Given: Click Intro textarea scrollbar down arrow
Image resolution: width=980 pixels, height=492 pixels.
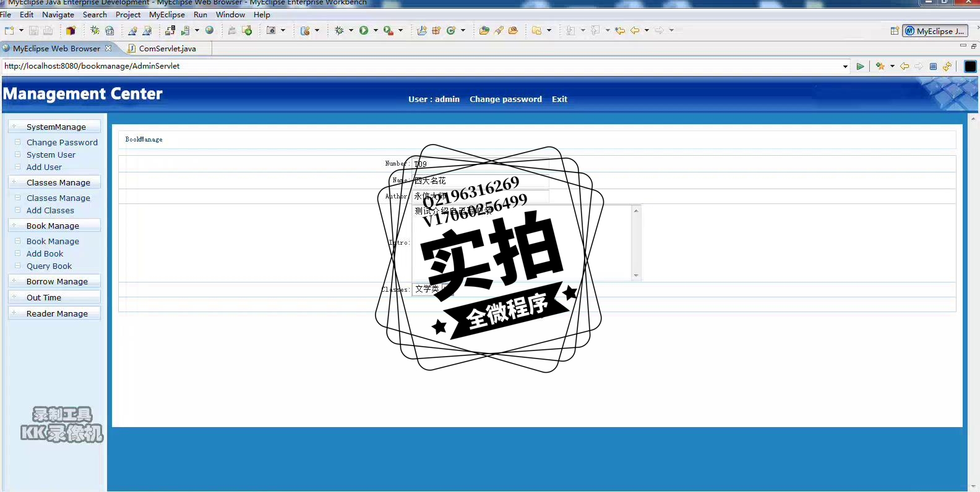Looking at the screenshot, I should coord(636,276).
